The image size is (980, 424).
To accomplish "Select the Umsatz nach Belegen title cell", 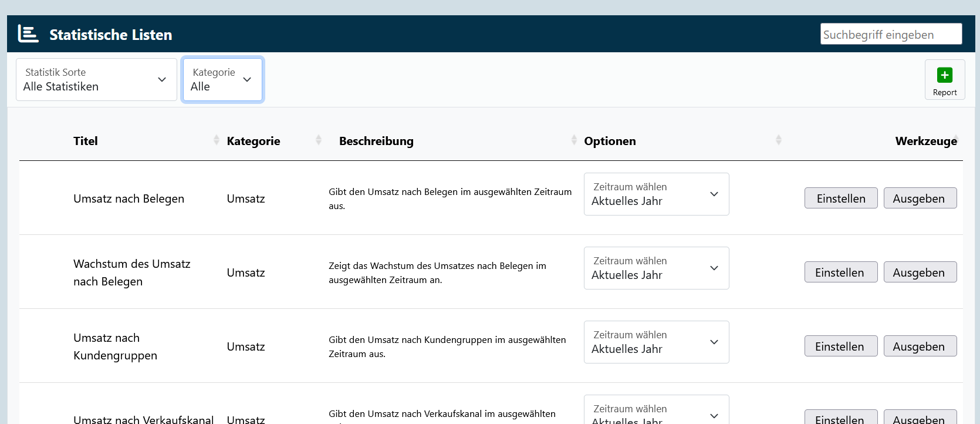I will pyautogui.click(x=129, y=199).
